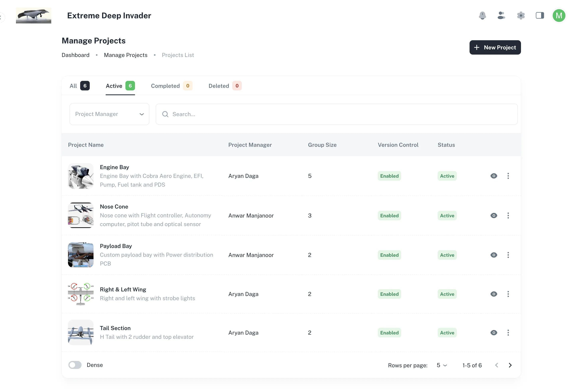Click Active status badge in Nose Cone row
581x392 pixels.
click(x=447, y=215)
